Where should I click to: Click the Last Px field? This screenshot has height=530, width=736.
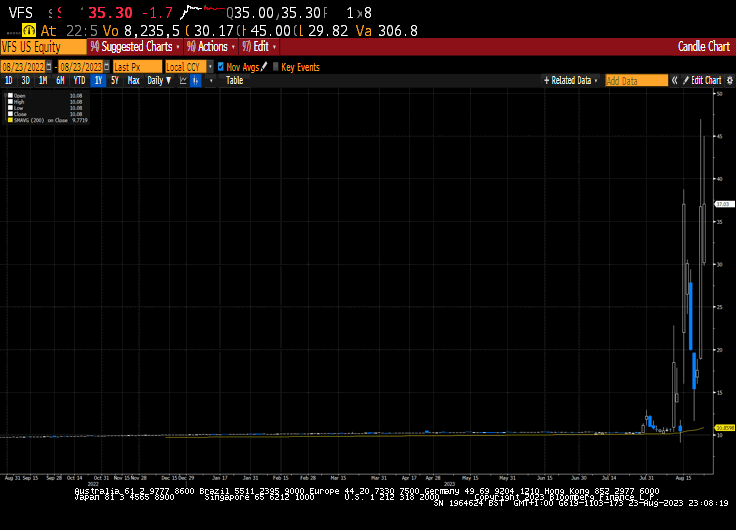(137, 67)
